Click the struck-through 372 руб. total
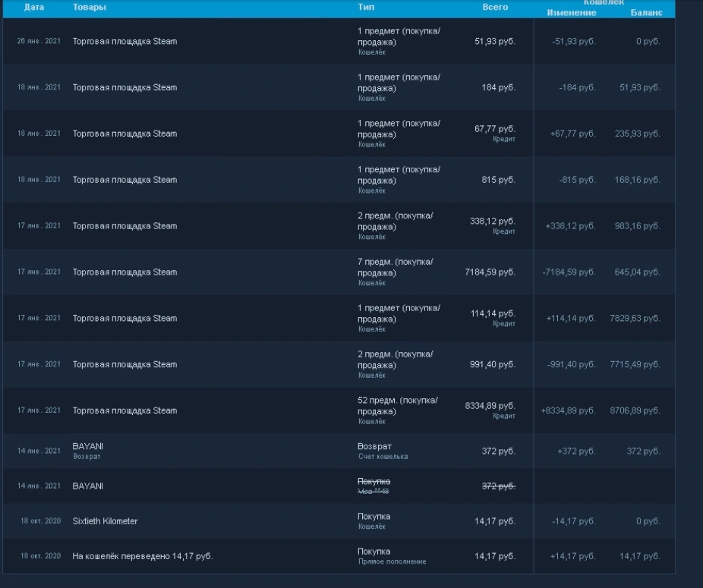The height and width of the screenshot is (588, 703). pos(499,486)
